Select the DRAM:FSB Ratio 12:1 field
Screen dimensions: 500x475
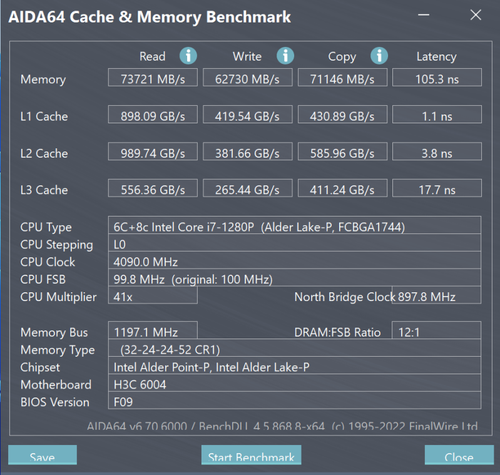point(436,330)
